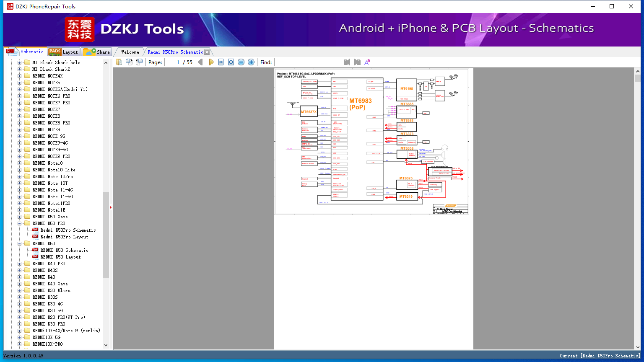Expand the REDMI Note10 Lite folder

(19, 170)
